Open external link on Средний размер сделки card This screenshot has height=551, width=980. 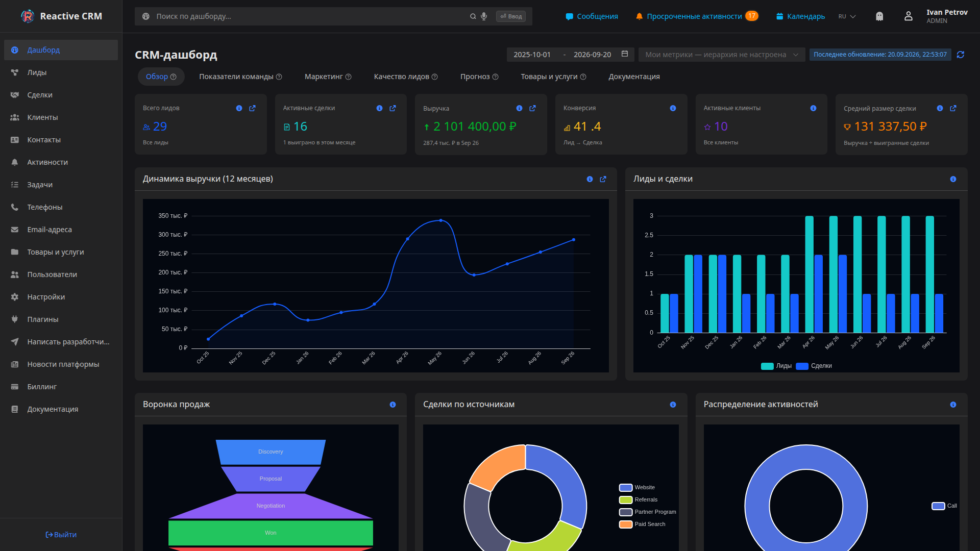(x=953, y=108)
